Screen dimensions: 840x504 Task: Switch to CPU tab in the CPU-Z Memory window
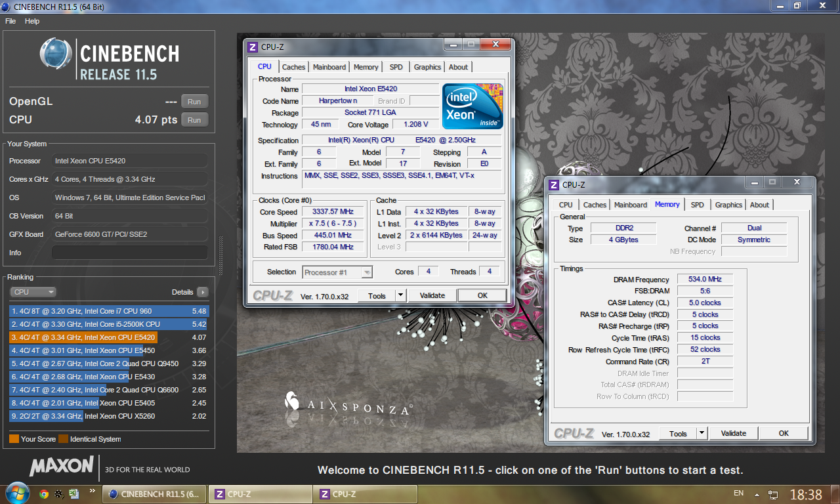(x=566, y=205)
